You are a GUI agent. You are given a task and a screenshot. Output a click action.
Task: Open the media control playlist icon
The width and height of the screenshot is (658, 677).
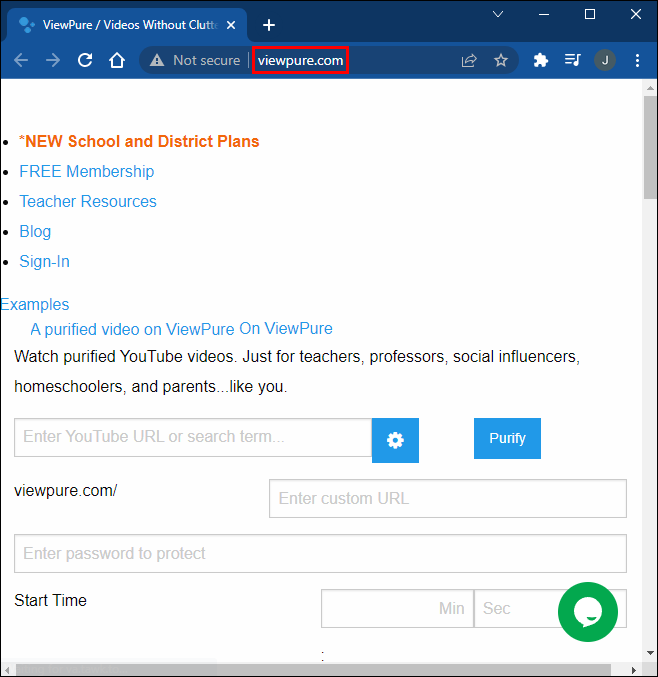572,60
